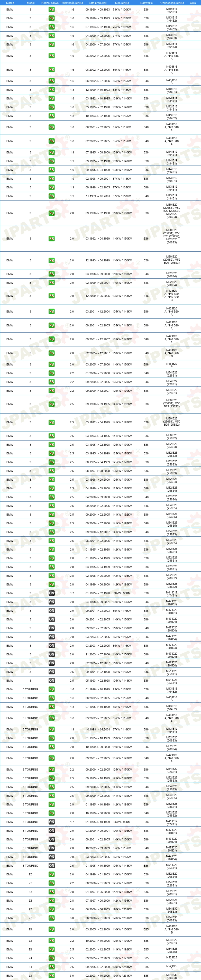
Task: Select E85 body cell in Z4 2.2 row
Action: pyautogui.click(x=146, y=941)
